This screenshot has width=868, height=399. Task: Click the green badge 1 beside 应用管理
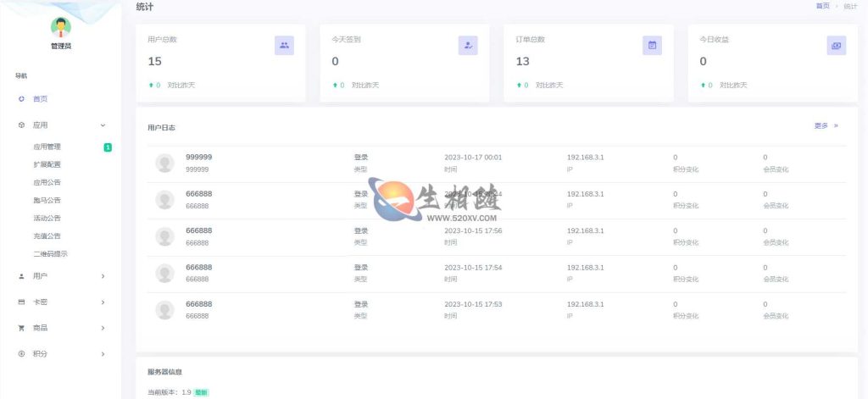coord(108,147)
